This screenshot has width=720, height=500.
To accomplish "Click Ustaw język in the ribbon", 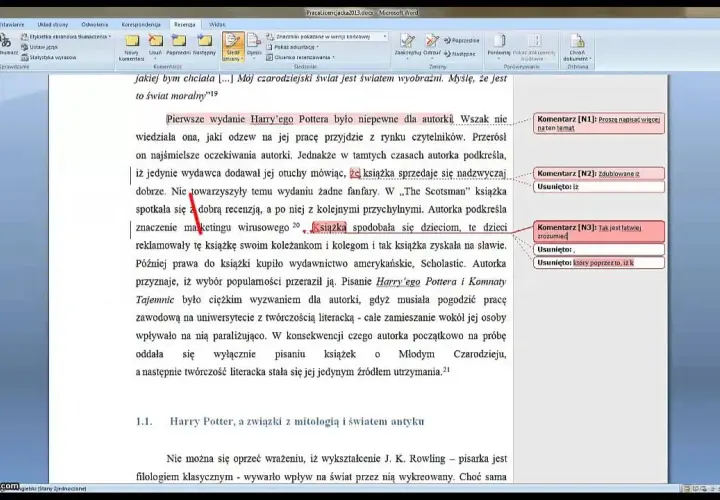I will 40,47.
